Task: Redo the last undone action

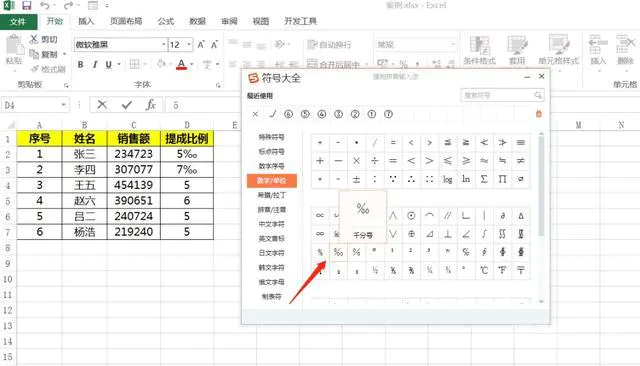Action: click(x=68, y=6)
